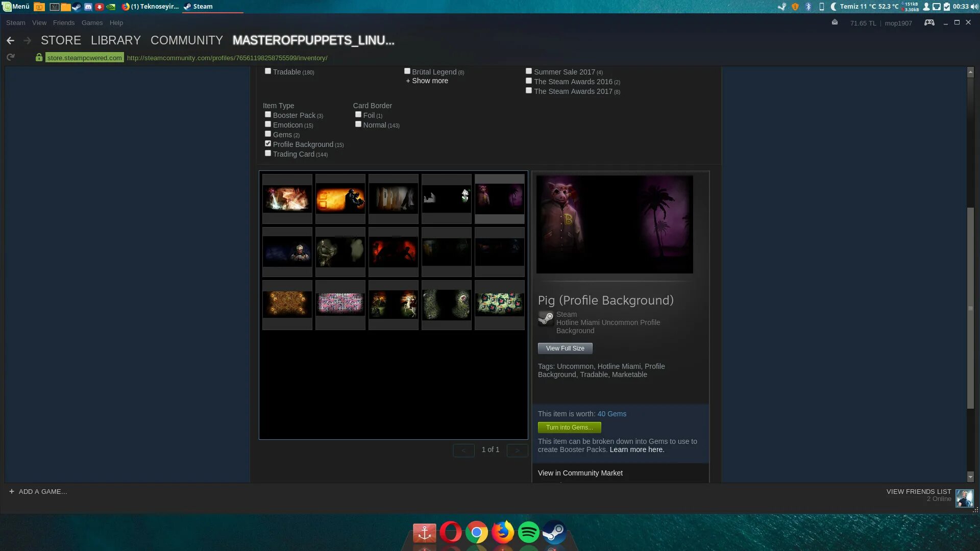
Task: Click the green secure padlock icon
Action: point(39,58)
